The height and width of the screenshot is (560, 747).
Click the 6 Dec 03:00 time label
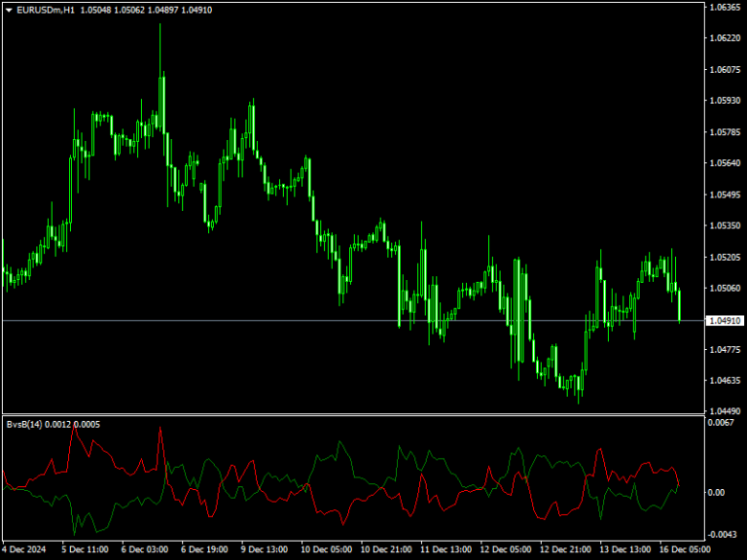click(x=144, y=549)
